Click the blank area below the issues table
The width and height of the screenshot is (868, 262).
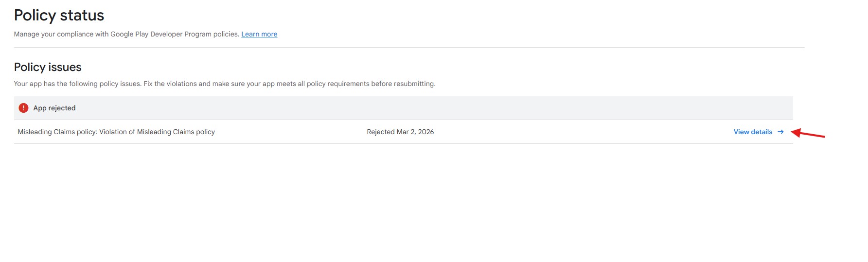click(x=389, y=204)
